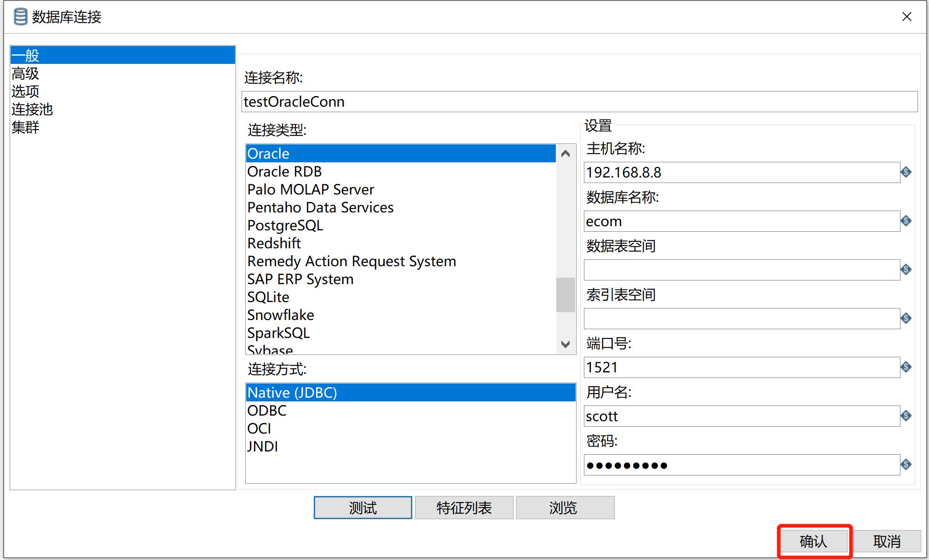This screenshot has width=929, height=560.
Task: Click the connection type list scrollbar thumb
Action: [565, 295]
